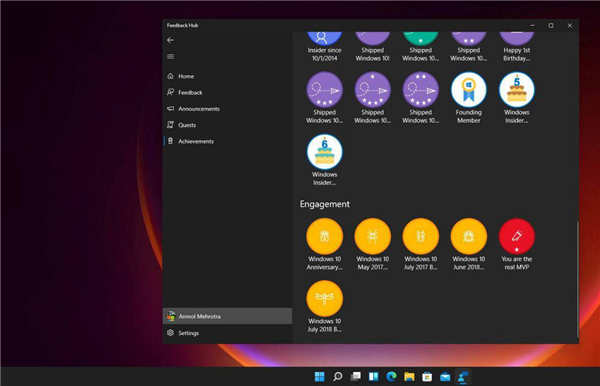Open Microsoft Store from the taskbar

coord(427,377)
